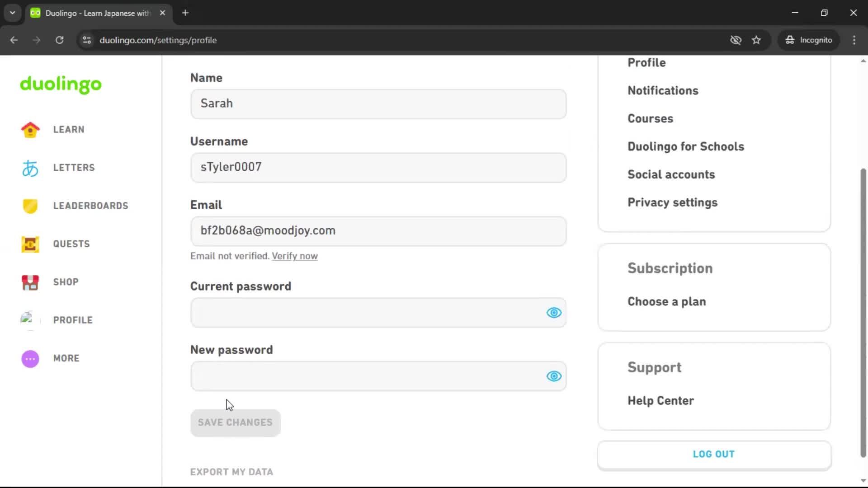Open site information settings in address bar

[86, 40]
